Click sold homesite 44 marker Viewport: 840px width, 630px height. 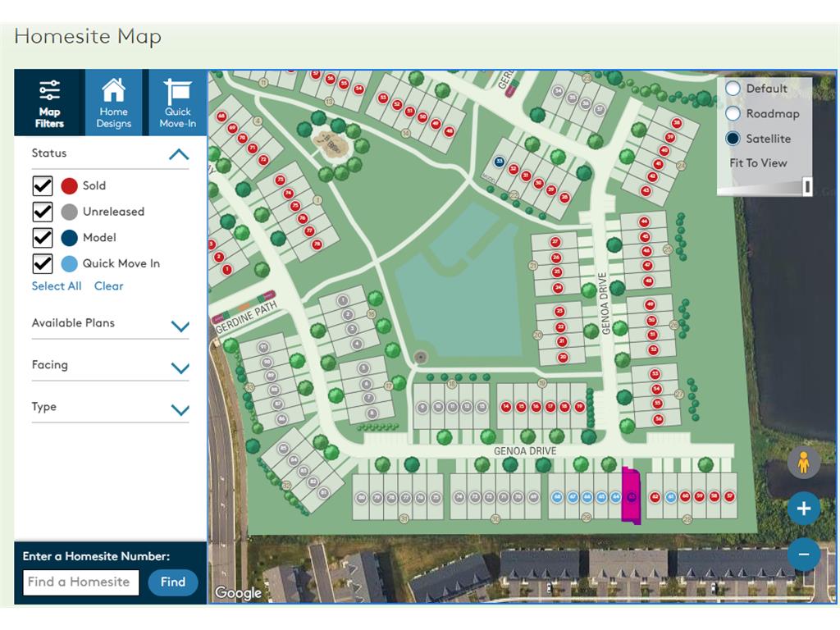(644, 221)
